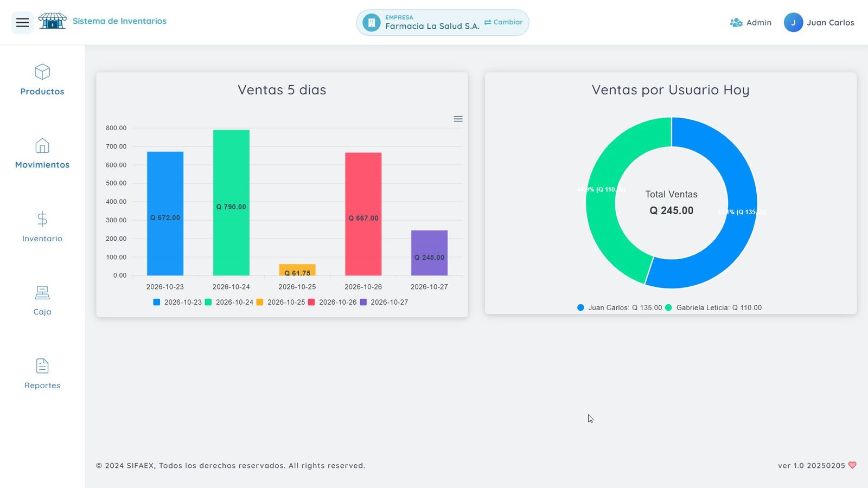Viewport: 868px width, 488px height.
Task: Toggle Gabriela Leticia legend in donut chart
Action: click(713, 307)
